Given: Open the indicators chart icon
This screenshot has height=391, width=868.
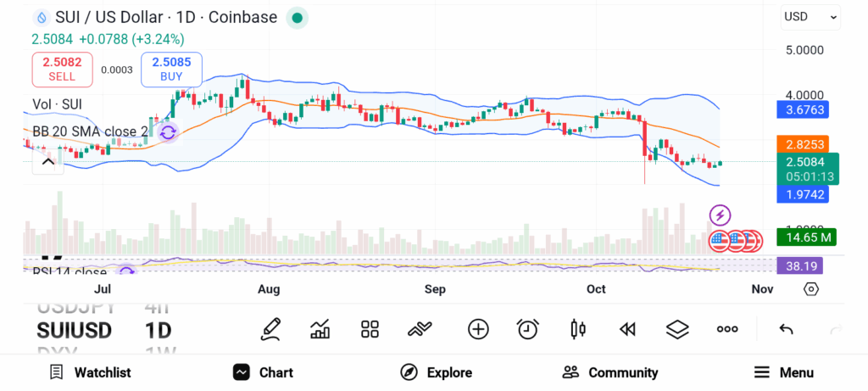Looking at the screenshot, I should pos(320,329).
